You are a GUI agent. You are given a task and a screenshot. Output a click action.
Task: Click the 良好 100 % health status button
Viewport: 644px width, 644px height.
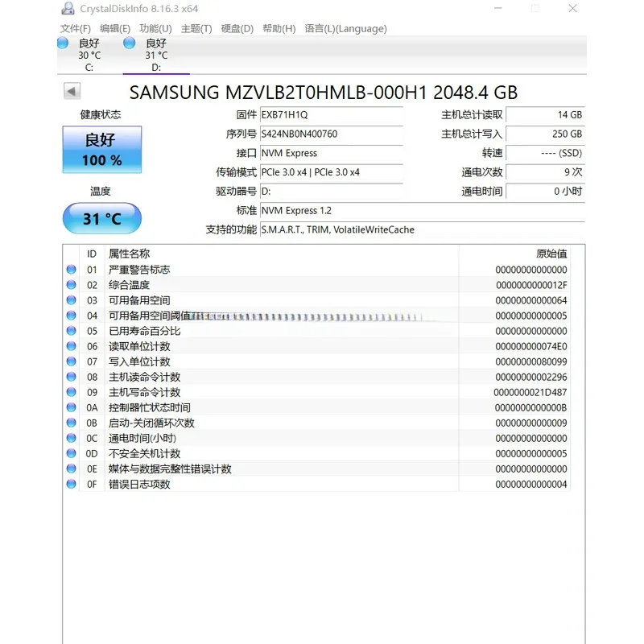[102, 150]
